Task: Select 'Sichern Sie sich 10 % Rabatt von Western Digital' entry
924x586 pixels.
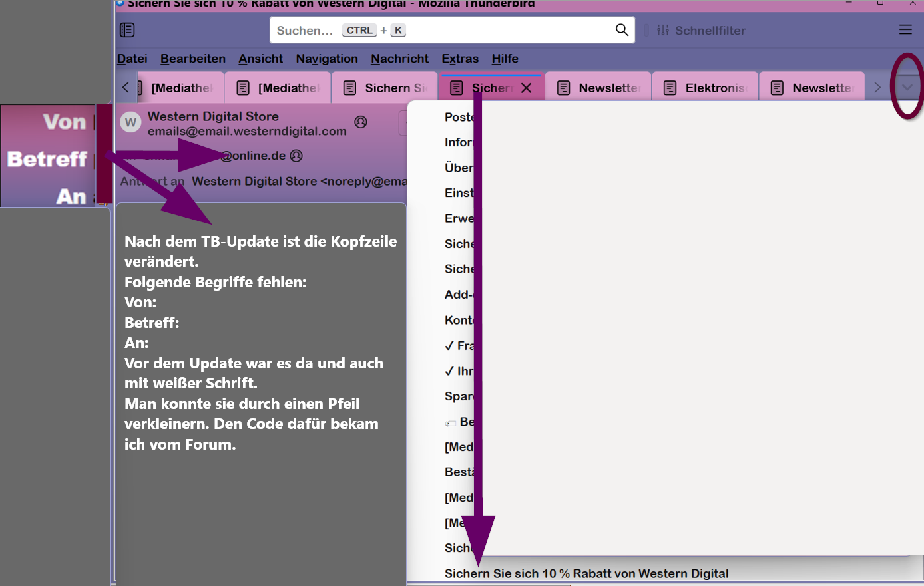Action: (586, 573)
